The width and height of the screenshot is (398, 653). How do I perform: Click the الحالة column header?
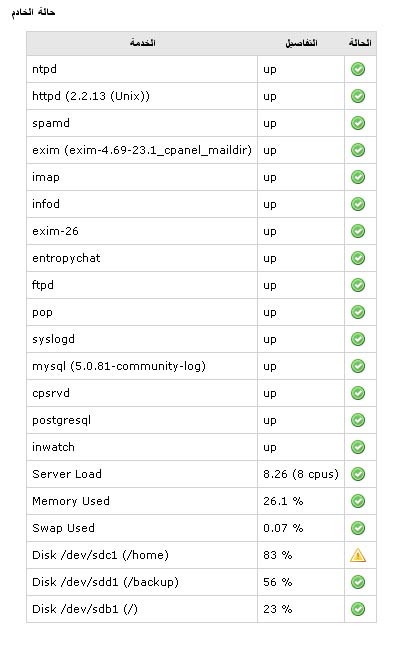[360, 42]
